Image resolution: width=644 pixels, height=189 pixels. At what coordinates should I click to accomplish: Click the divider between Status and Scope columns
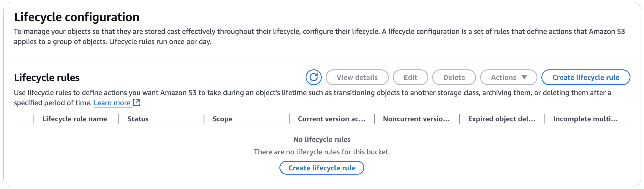tap(204, 119)
